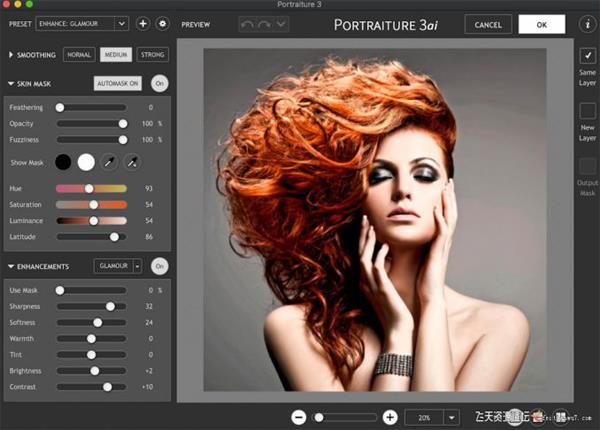Select the Normal smoothing option
The height and width of the screenshot is (430, 600).
pyautogui.click(x=80, y=55)
